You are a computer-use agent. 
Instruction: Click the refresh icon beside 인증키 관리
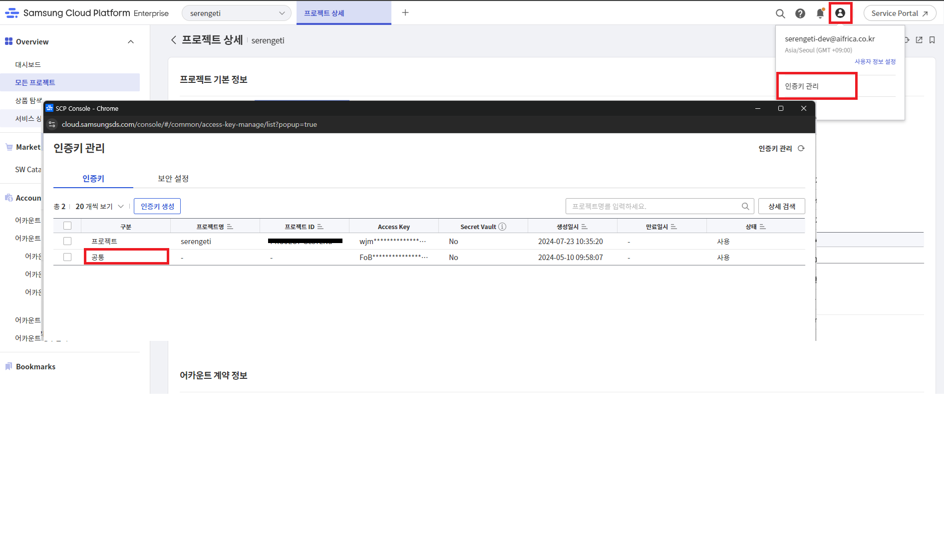coord(801,148)
